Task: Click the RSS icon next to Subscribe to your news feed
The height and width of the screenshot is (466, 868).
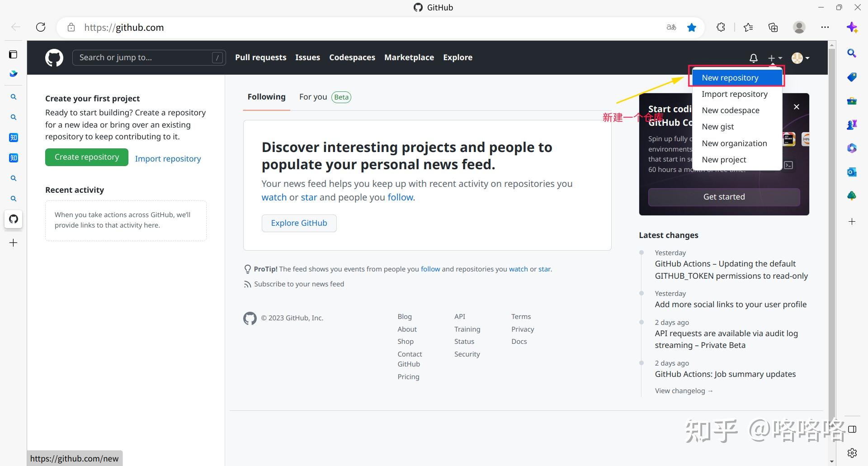Action: point(248,284)
